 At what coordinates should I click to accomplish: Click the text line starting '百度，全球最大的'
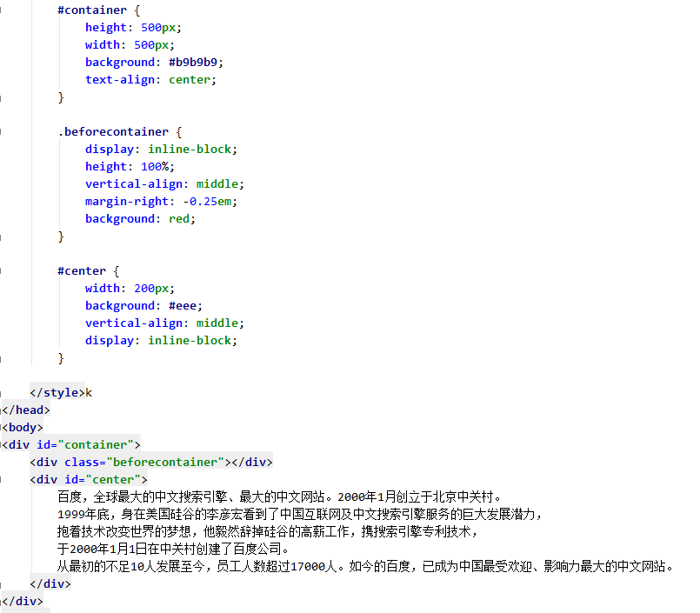pos(280,496)
